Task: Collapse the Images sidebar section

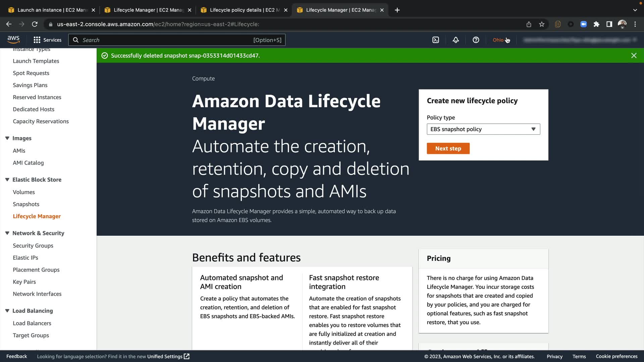Action: pyautogui.click(x=7, y=138)
